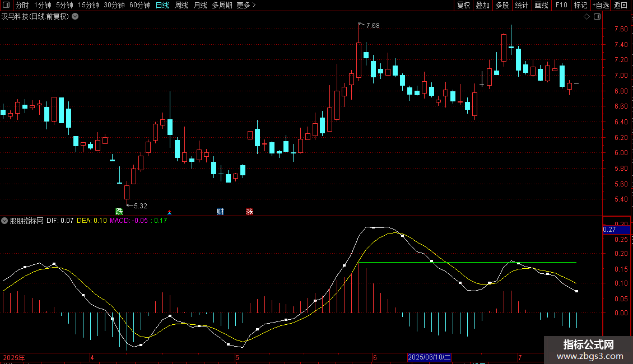Click the 0.15 indicator axis label
The width and height of the screenshot is (633, 364).
tap(621, 269)
